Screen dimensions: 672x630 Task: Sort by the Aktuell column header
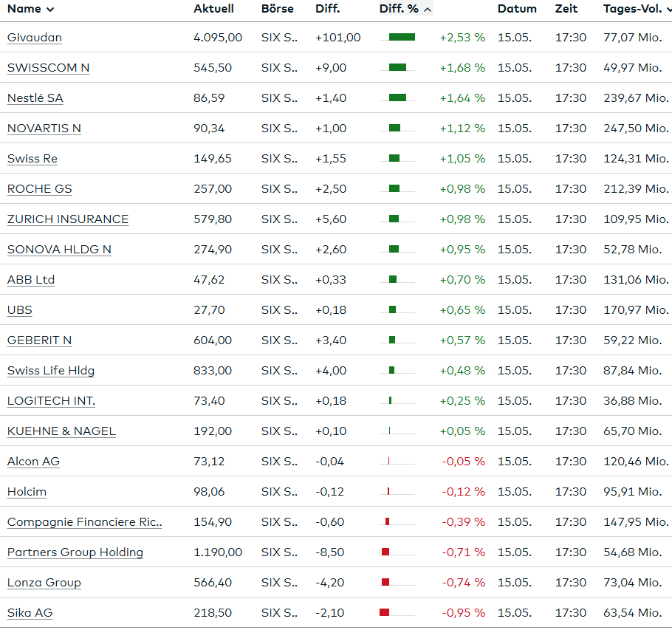(x=213, y=9)
